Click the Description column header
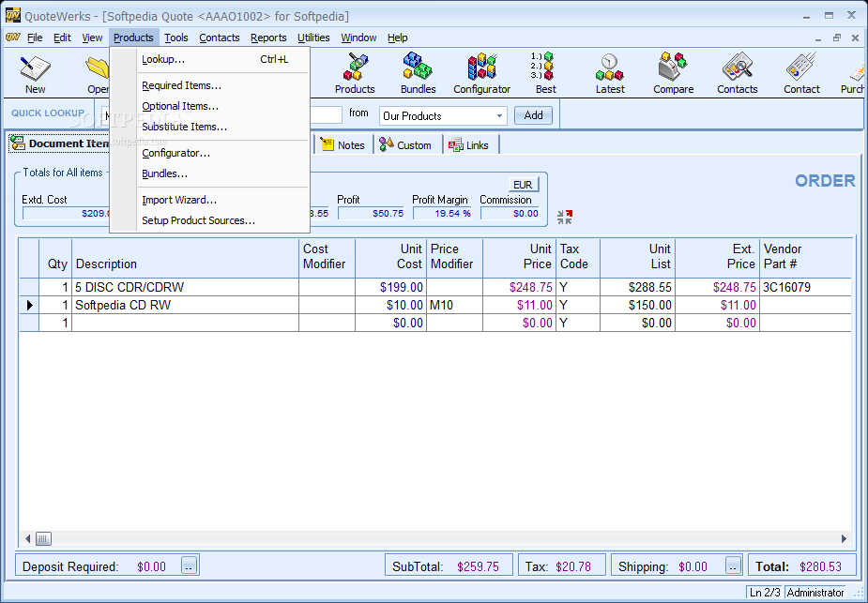This screenshot has width=868, height=603. coord(185,258)
